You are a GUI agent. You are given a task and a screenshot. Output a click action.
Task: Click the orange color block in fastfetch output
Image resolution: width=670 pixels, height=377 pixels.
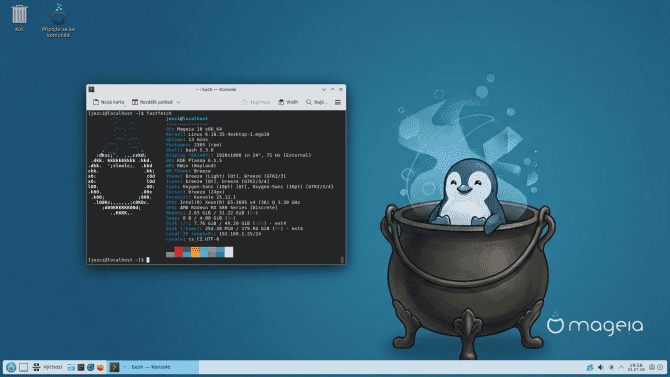[x=195, y=252]
